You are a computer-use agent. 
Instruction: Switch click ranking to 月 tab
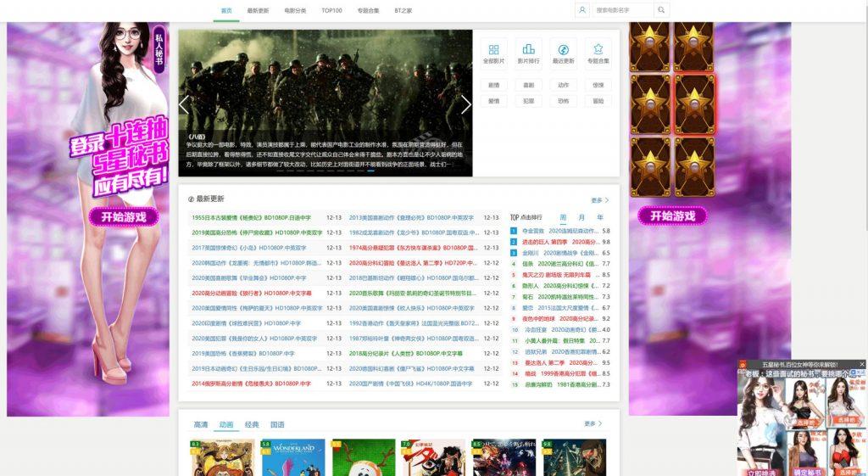[581, 217]
